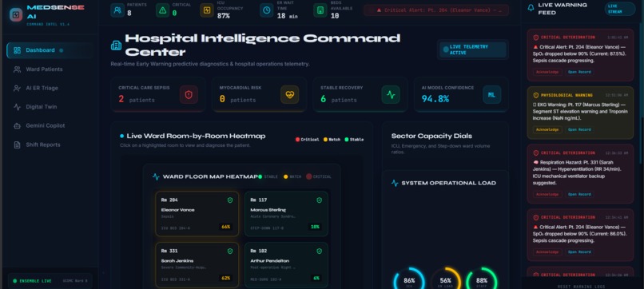Click the ML badge on AI Model Confidence card
The height and width of the screenshot is (289, 644).
click(x=491, y=95)
